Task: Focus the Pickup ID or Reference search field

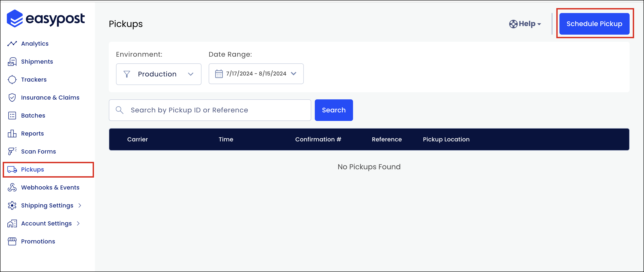Action: tap(210, 110)
